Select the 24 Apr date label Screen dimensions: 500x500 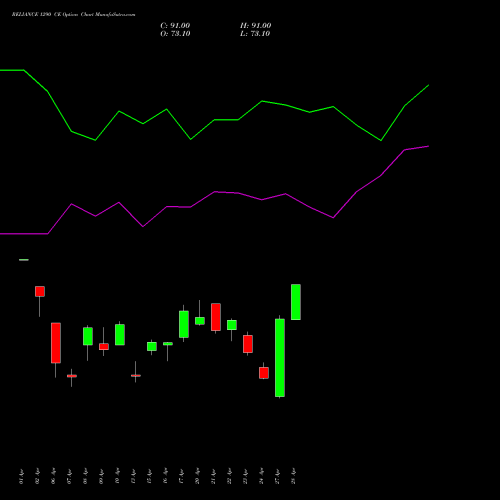tap(261, 476)
